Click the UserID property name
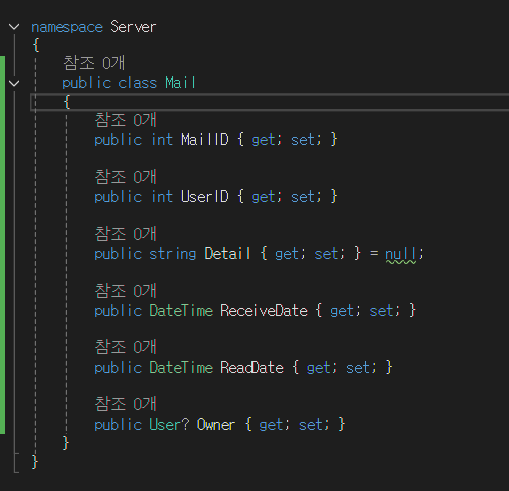The image size is (509, 491). (x=205, y=197)
